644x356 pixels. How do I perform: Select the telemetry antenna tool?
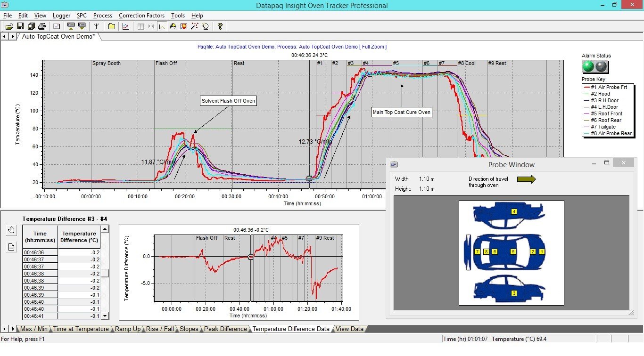(x=96, y=26)
